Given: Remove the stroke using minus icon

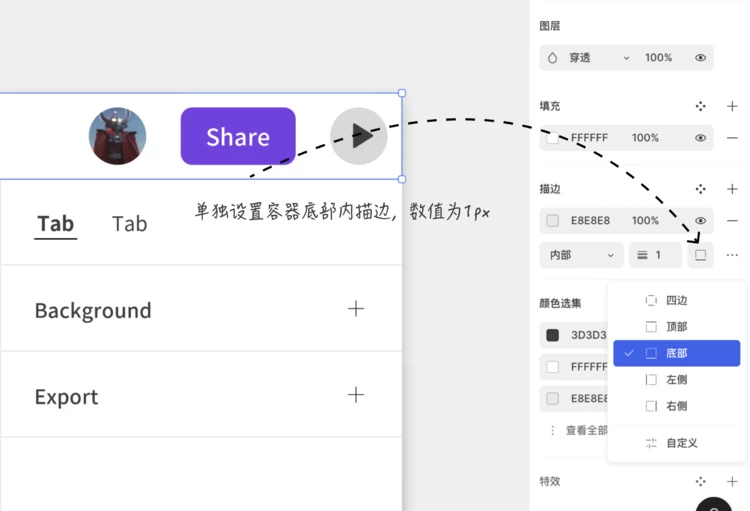Looking at the screenshot, I should (x=732, y=220).
